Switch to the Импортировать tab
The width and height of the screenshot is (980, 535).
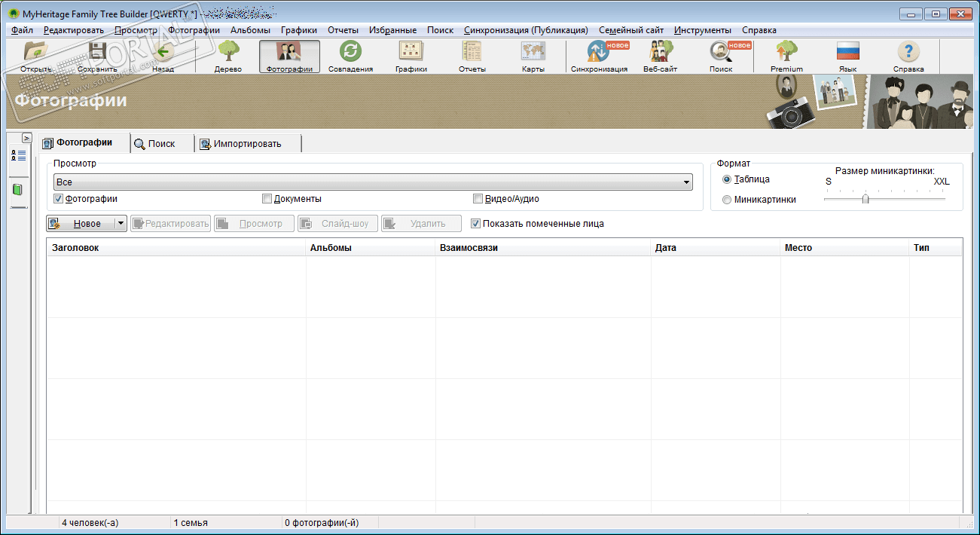coord(248,143)
